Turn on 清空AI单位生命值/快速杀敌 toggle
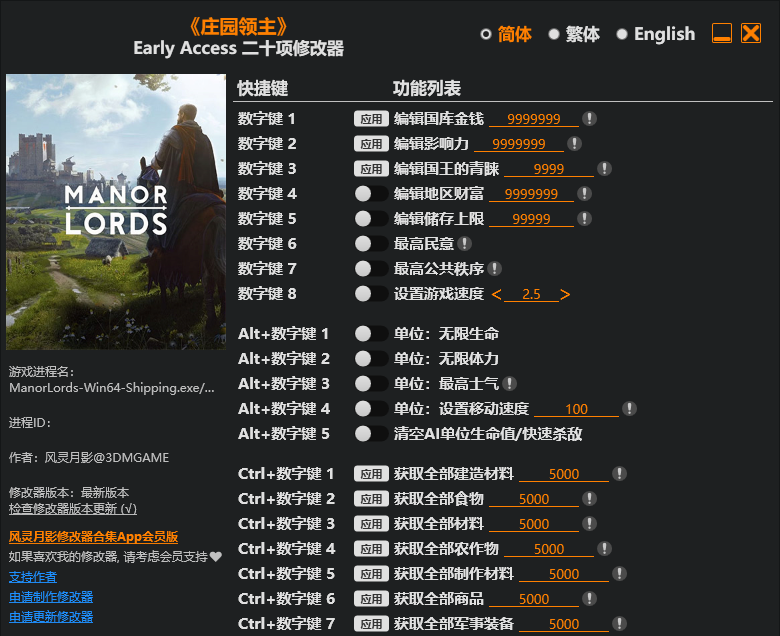Image resolution: width=780 pixels, height=636 pixels. coord(371,434)
